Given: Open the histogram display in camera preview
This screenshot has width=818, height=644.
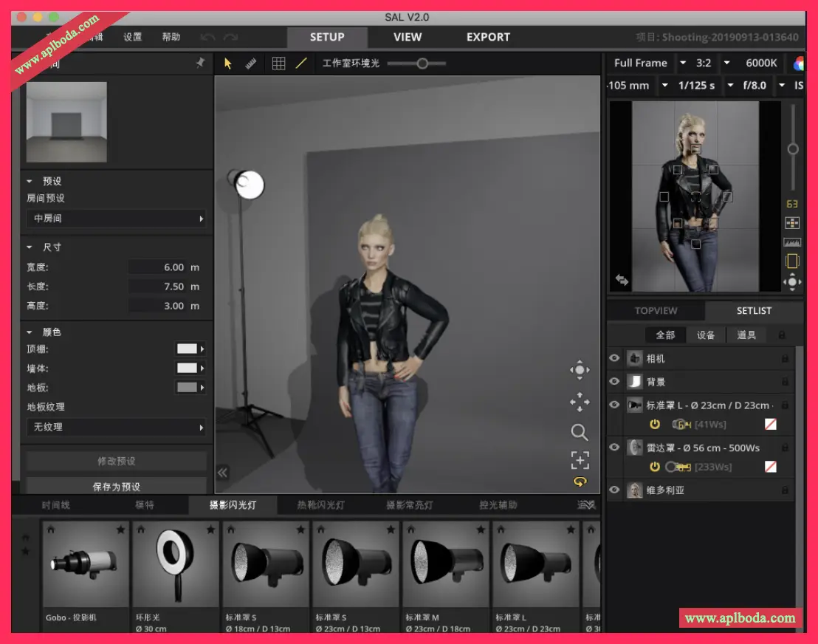Looking at the screenshot, I should tap(792, 242).
